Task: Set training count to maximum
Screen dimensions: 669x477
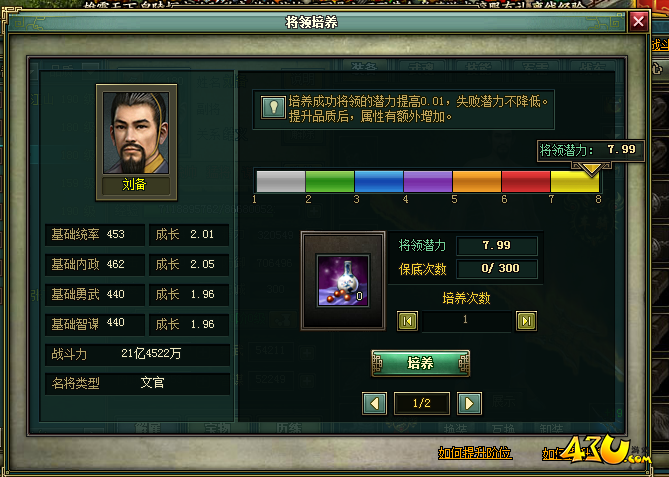Action: 526,321
